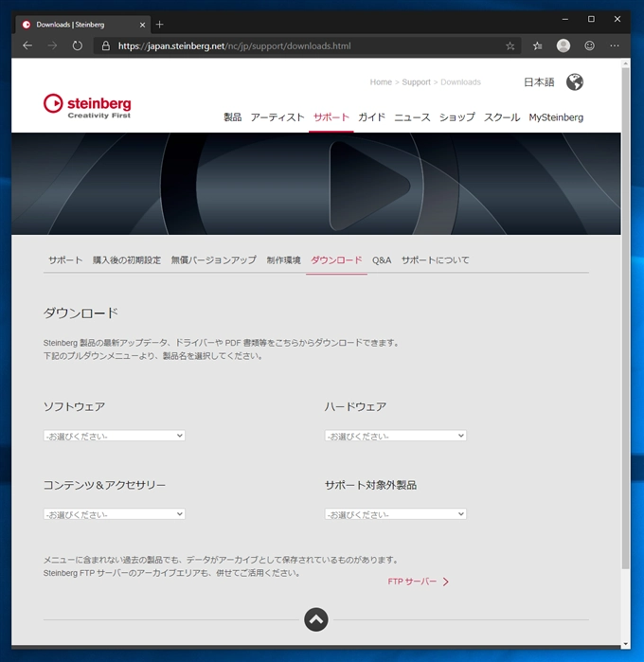Viewport: 644px width, 662px height.
Task: Open the favorites list icon
Action: [537, 45]
